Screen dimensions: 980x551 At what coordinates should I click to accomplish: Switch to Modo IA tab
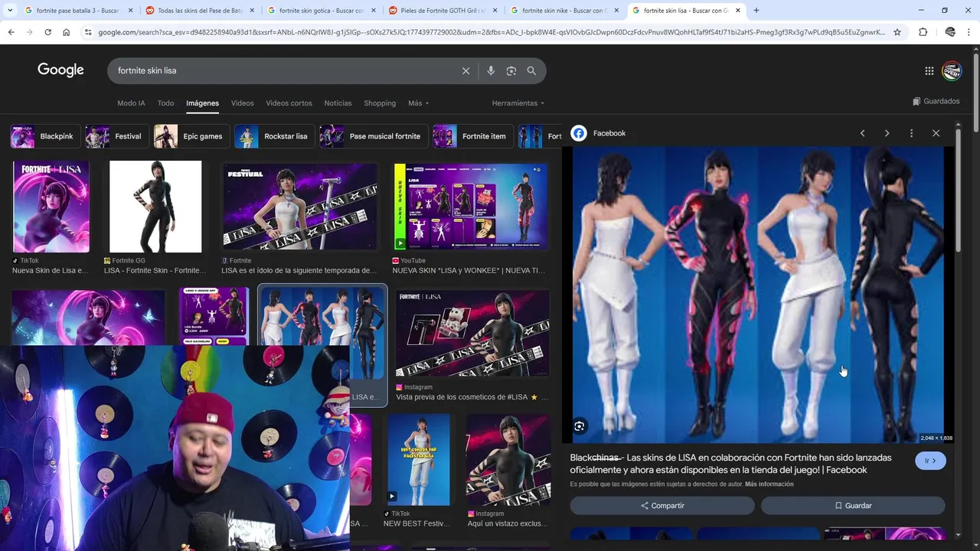click(x=131, y=103)
